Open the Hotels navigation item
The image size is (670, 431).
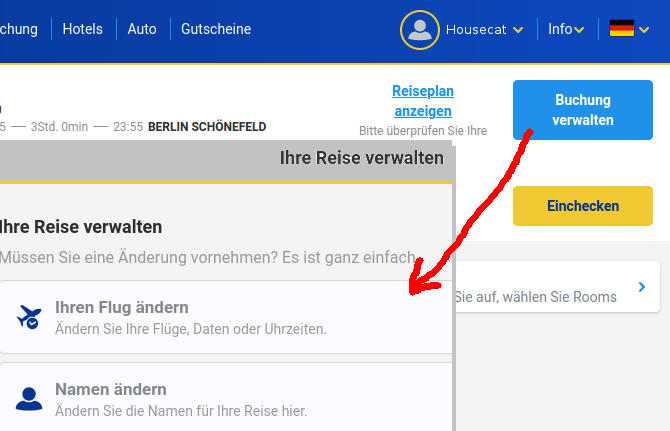point(82,29)
